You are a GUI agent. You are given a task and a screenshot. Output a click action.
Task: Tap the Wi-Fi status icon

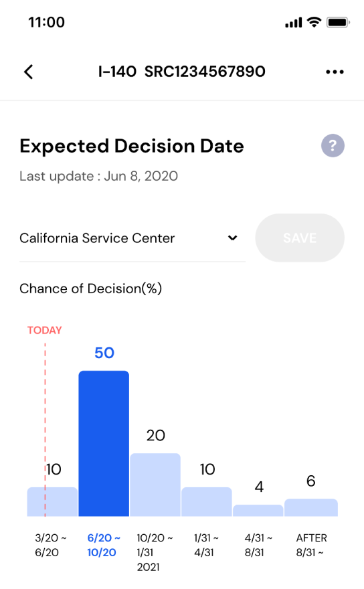pos(314,22)
